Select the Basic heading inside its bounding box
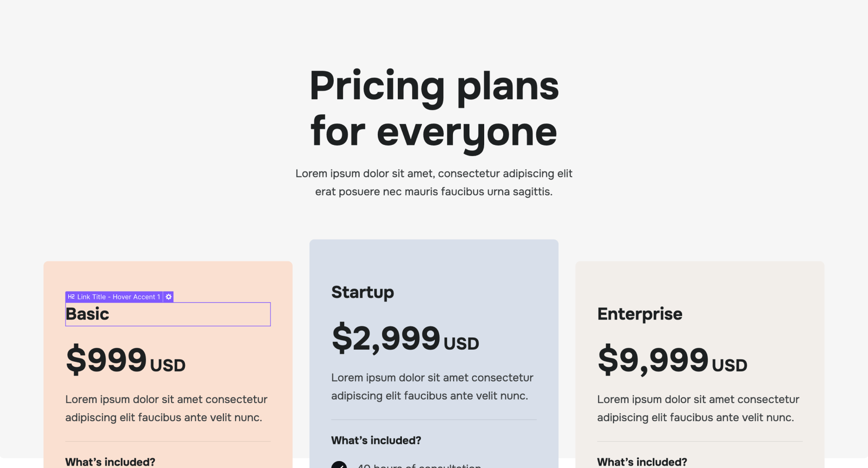This screenshot has width=868, height=468. 86,314
